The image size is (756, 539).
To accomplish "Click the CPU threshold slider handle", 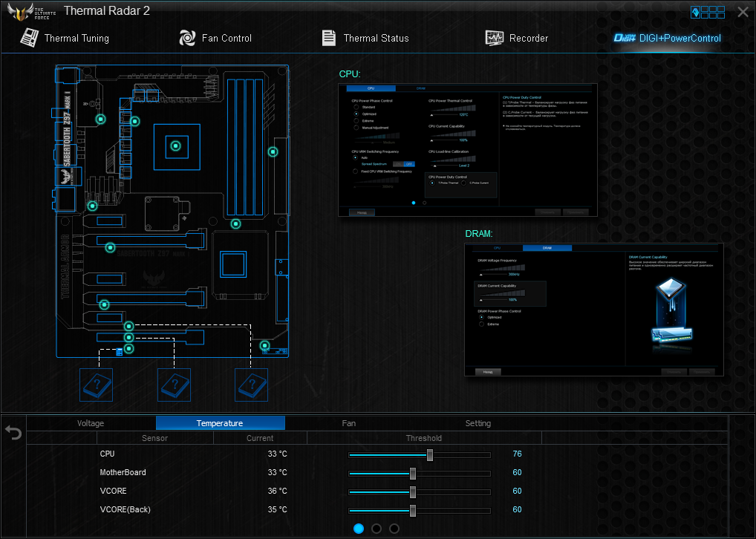I will 429,455.
